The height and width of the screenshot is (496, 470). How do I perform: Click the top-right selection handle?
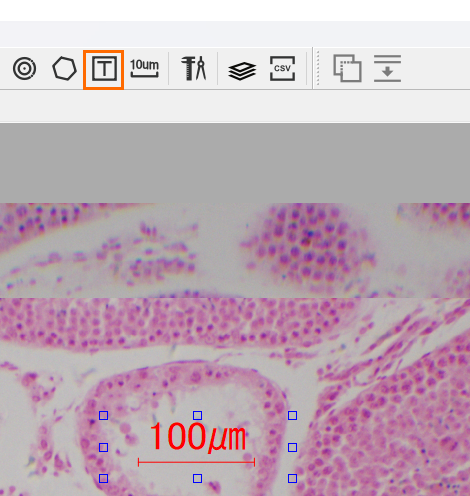click(292, 415)
